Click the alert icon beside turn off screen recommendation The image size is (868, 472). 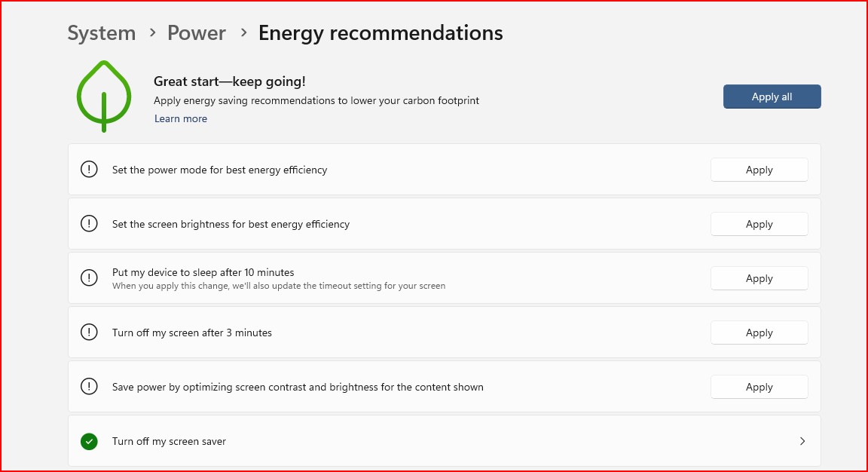[89, 333]
